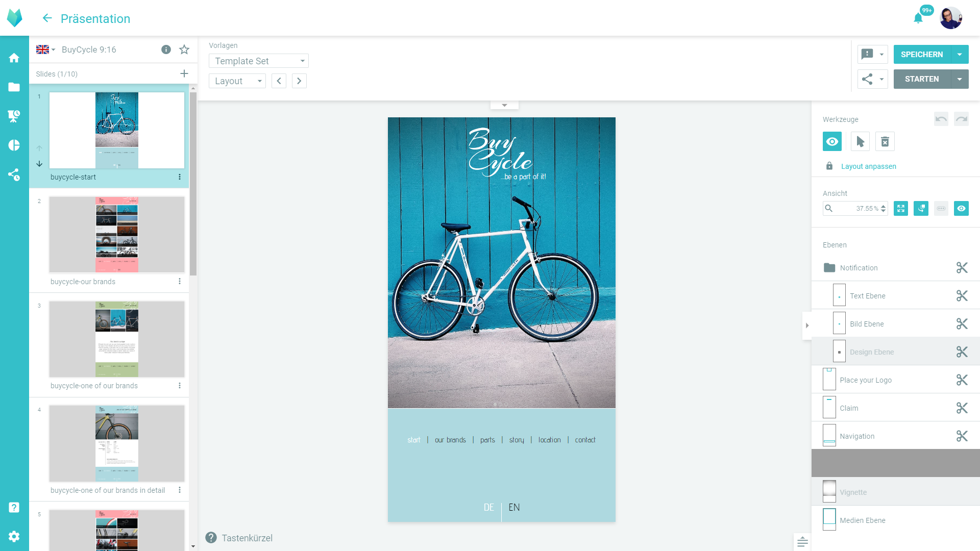Redo the last action
Viewport: 980px width, 551px height.
coord(962,119)
